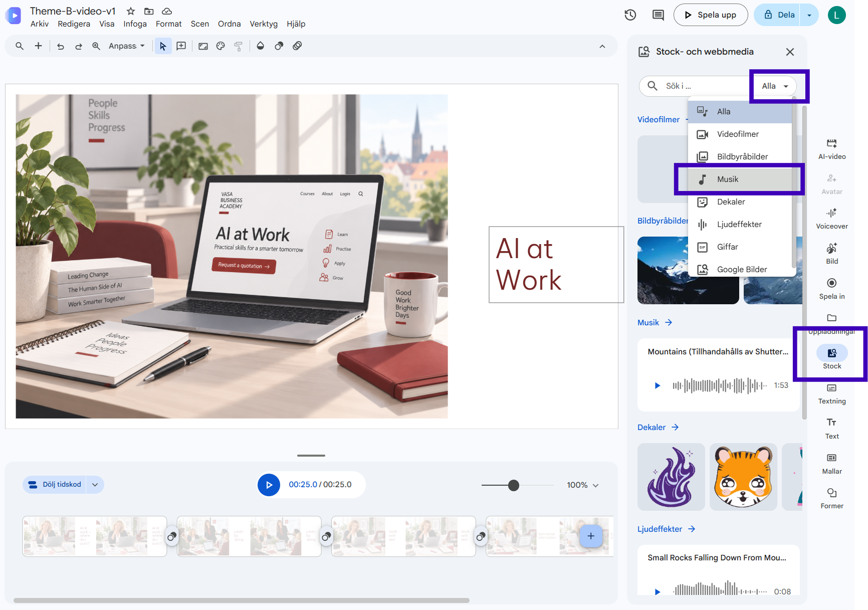Viewport: 868px width, 610px height.
Task: Toggle the Dölj tidskod button
Action: click(x=55, y=485)
